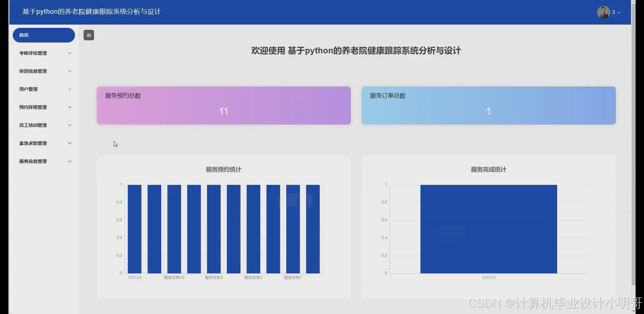644x314 pixels.
Task: Click the 服务预约总数 stat card
Action: 224,105
